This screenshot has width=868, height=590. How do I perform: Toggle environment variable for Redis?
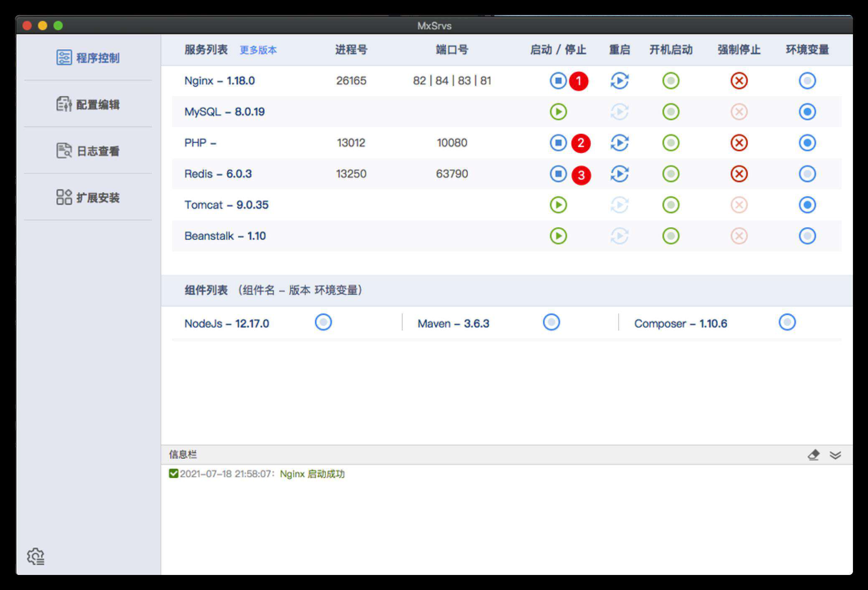coord(807,174)
